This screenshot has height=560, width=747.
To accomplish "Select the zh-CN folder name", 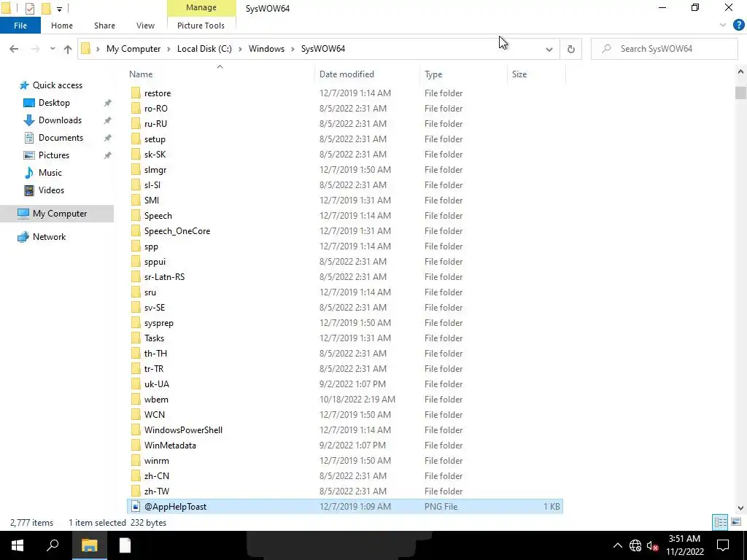I will pos(157,475).
